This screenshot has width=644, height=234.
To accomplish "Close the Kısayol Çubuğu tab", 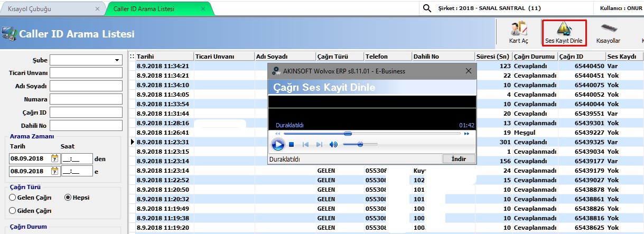I will 97,9.
